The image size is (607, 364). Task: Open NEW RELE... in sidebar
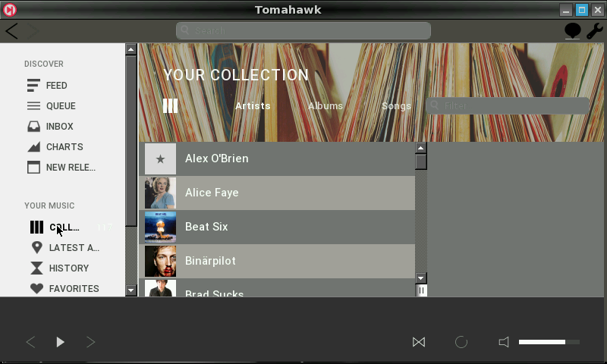click(x=71, y=168)
